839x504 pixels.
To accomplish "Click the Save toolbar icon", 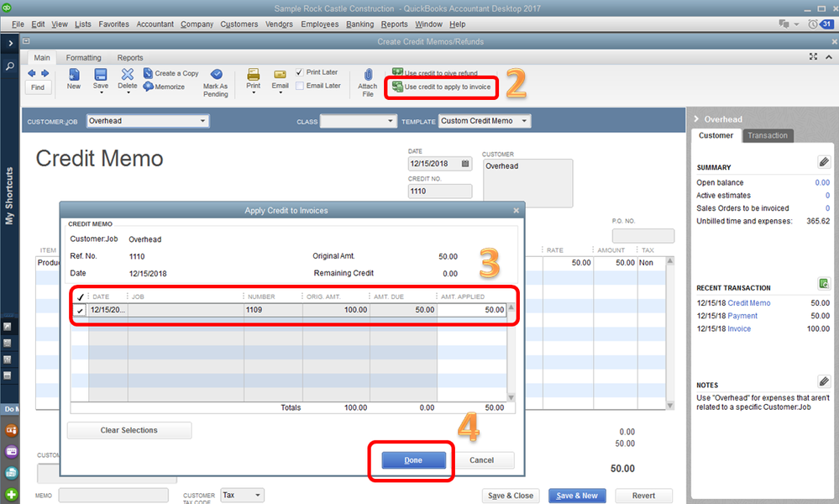I will (x=101, y=75).
